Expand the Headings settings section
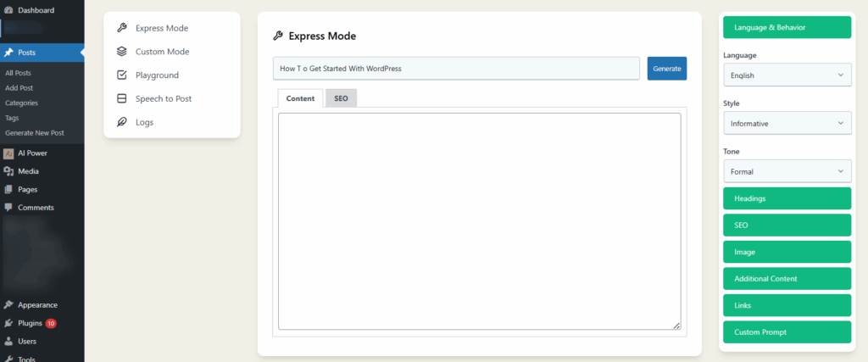 click(x=787, y=198)
